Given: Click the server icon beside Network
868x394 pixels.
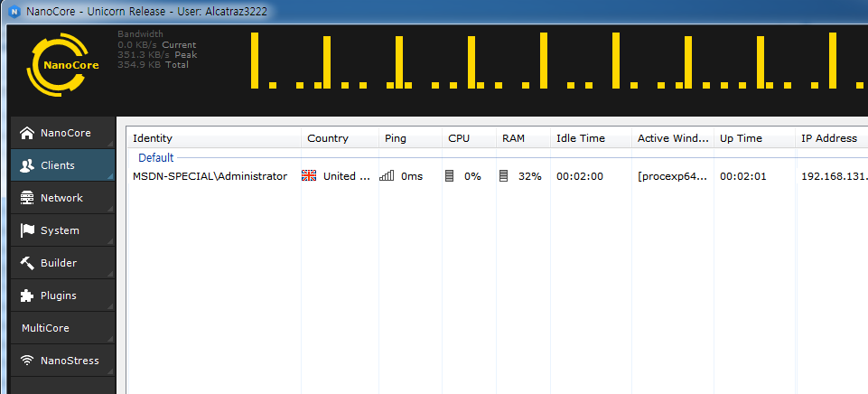Looking at the screenshot, I should [x=26, y=198].
